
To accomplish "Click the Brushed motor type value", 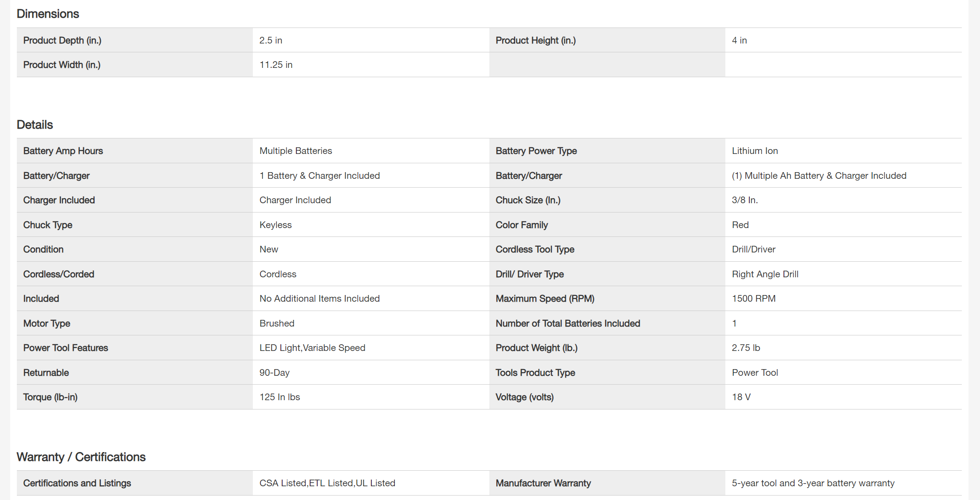I will point(277,323).
